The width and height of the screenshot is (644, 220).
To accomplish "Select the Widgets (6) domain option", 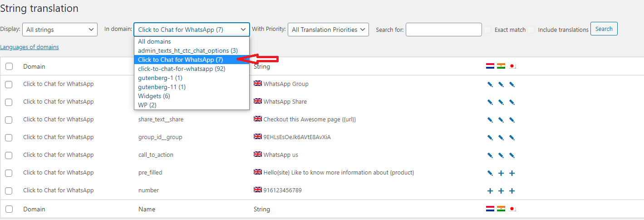I will click(192, 96).
